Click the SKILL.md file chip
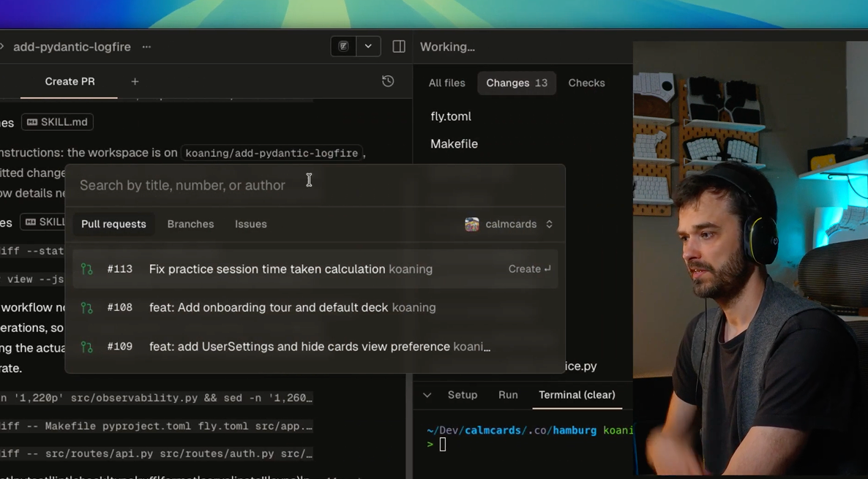 [x=58, y=122]
